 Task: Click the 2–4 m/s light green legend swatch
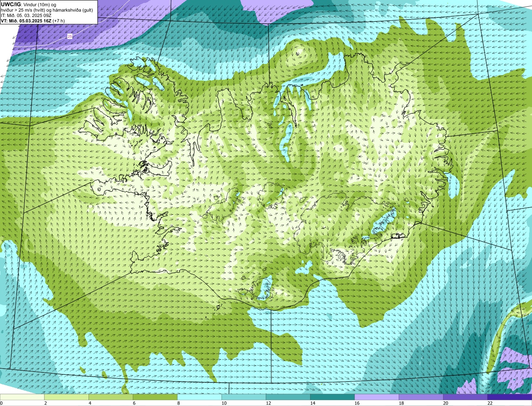coord(66,397)
